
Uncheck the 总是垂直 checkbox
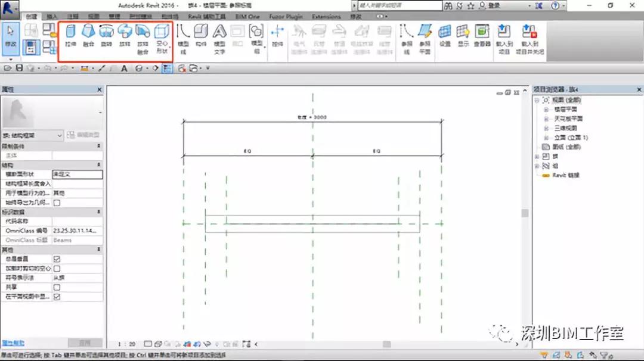point(57,259)
